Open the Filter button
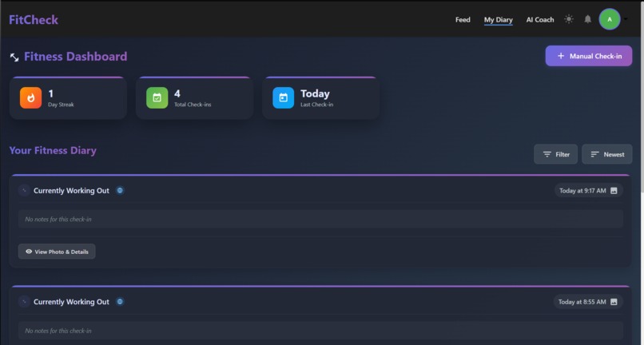644x345 pixels. [555, 154]
